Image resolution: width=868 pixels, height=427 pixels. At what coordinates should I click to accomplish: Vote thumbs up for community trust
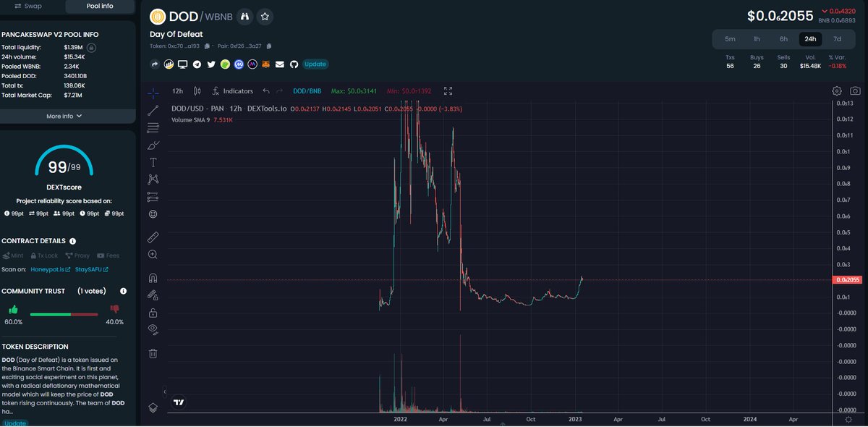[x=13, y=310]
